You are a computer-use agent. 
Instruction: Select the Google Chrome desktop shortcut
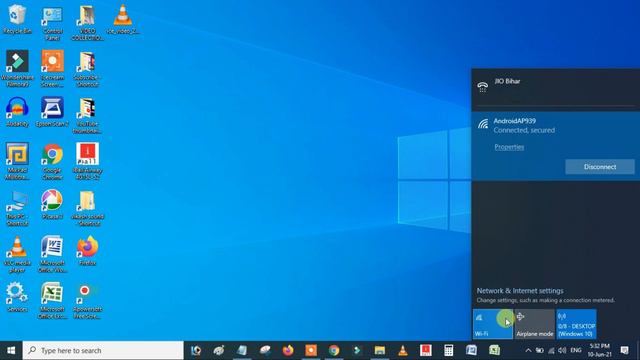coord(52,162)
